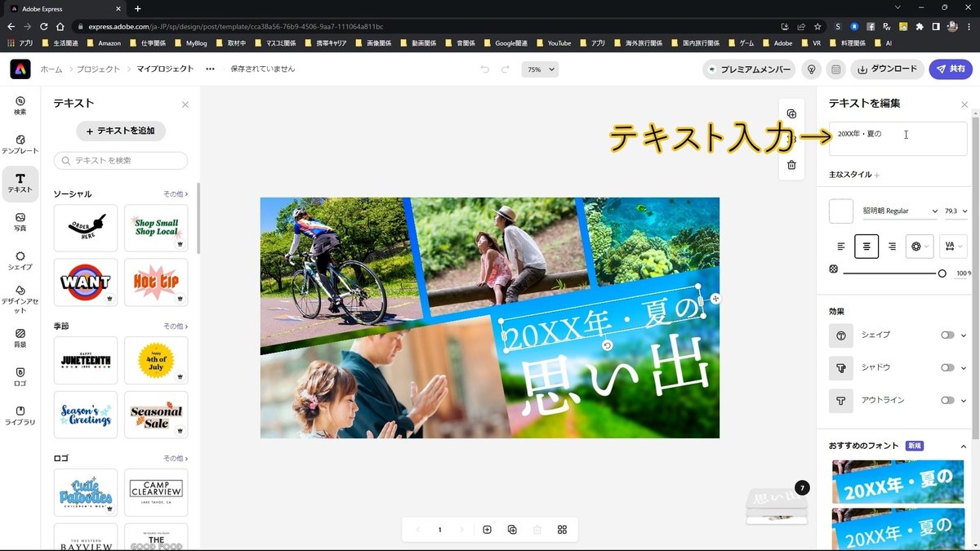Click the テキストを検索 search field

tap(121, 161)
